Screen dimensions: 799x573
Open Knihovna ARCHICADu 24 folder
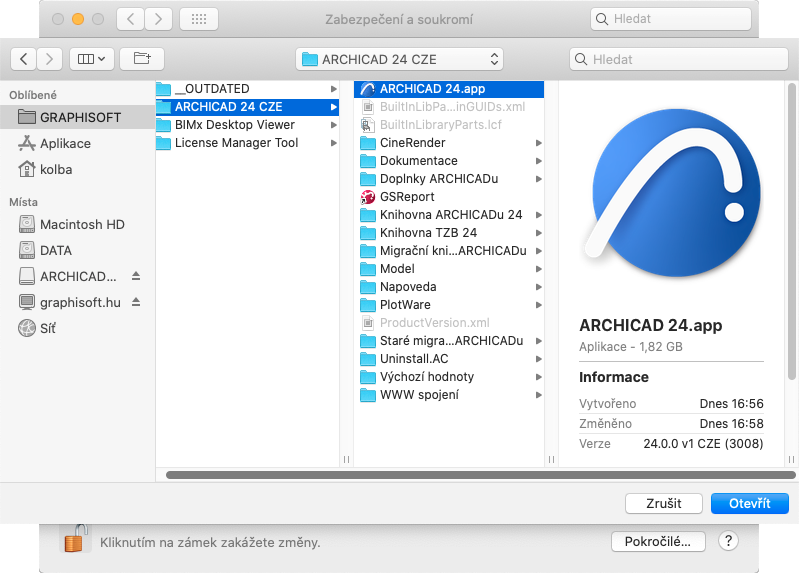(x=449, y=215)
